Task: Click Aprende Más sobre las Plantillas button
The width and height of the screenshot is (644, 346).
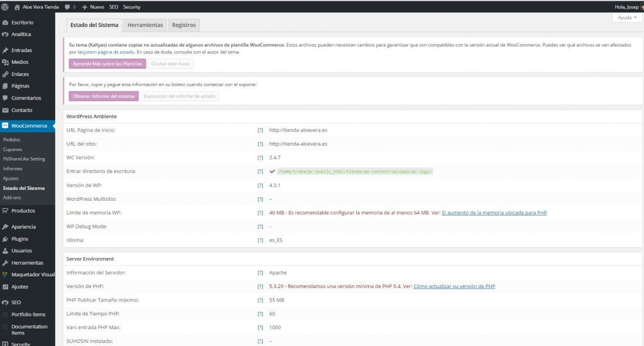Action: pos(107,64)
